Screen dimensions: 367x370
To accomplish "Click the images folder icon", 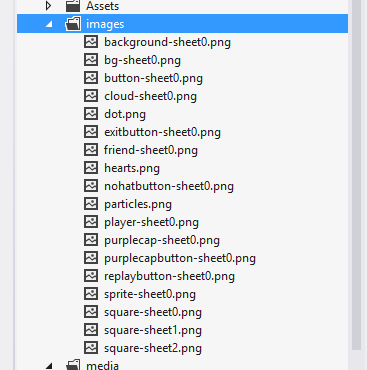I will [73, 24].
